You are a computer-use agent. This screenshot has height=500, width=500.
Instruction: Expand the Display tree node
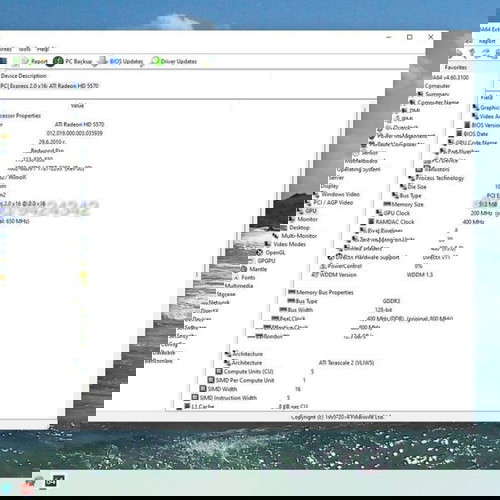coord(329,186)
